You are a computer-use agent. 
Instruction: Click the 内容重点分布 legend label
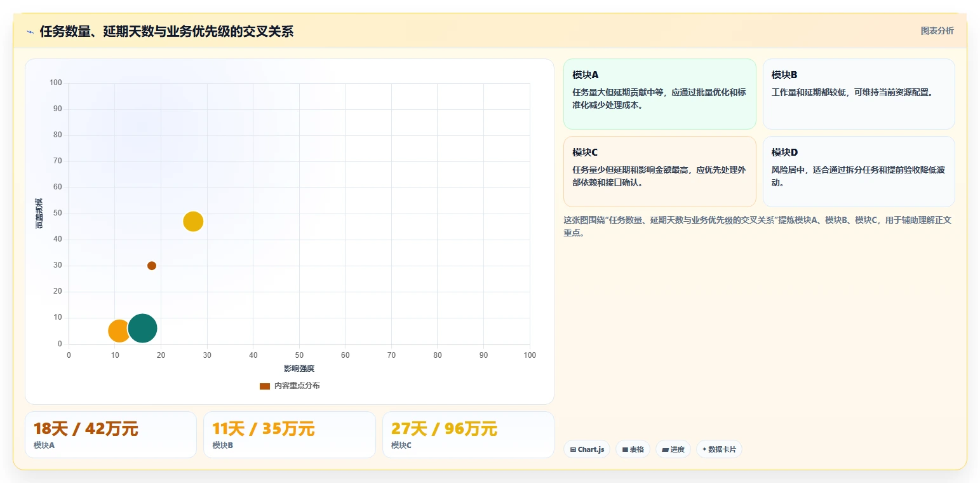(x=297, y=386)
